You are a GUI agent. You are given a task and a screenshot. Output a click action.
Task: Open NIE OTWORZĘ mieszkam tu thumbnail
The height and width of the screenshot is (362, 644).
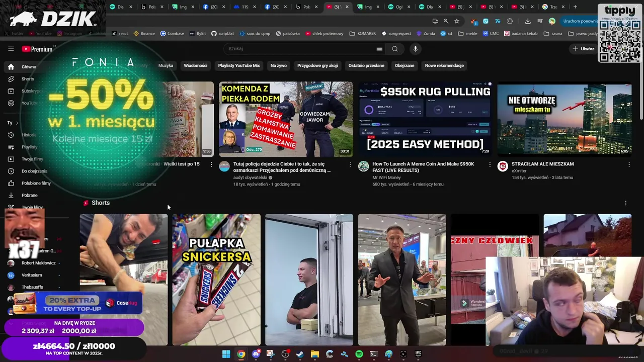[x=565, y=119]
